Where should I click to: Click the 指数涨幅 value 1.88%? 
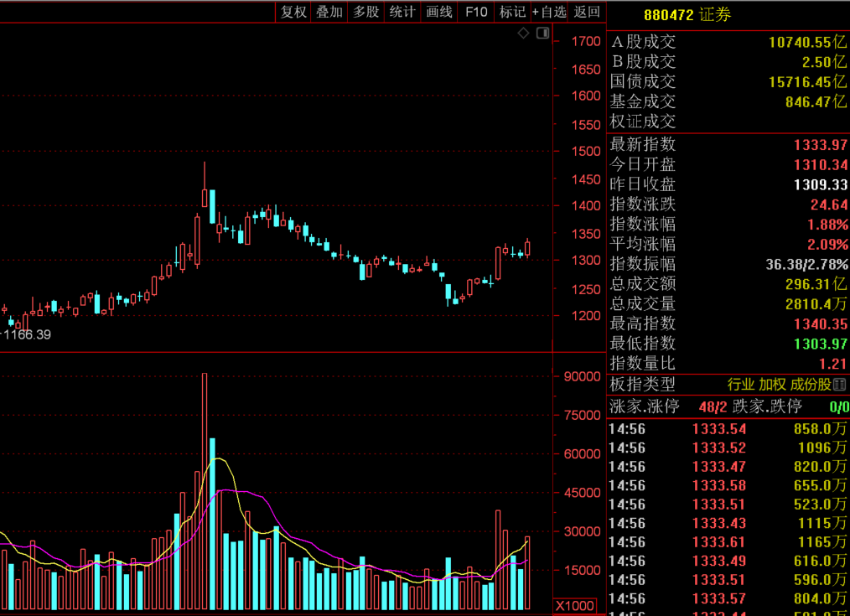(827, 225)
